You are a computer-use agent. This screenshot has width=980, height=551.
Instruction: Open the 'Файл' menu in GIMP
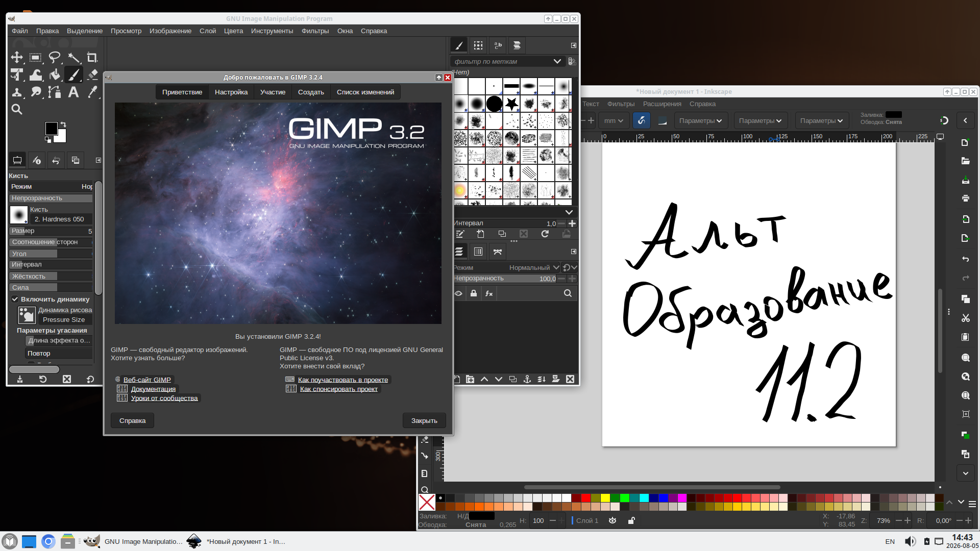20,31
